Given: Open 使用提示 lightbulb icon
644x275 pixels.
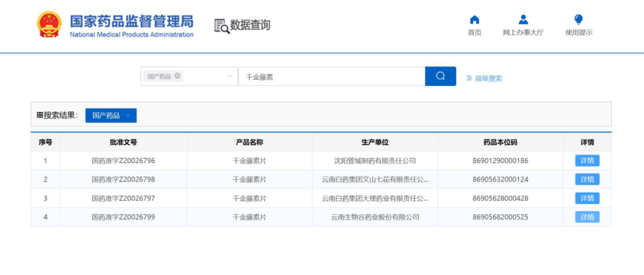Looking at the screenshot, I should click(578, 20).
